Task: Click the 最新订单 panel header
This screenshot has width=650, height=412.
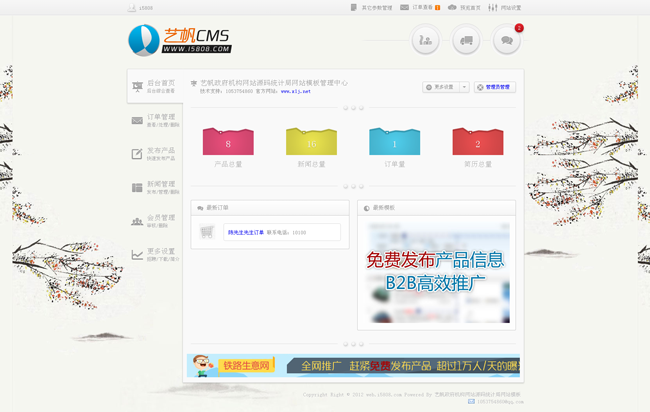Action: click(270, 208)
